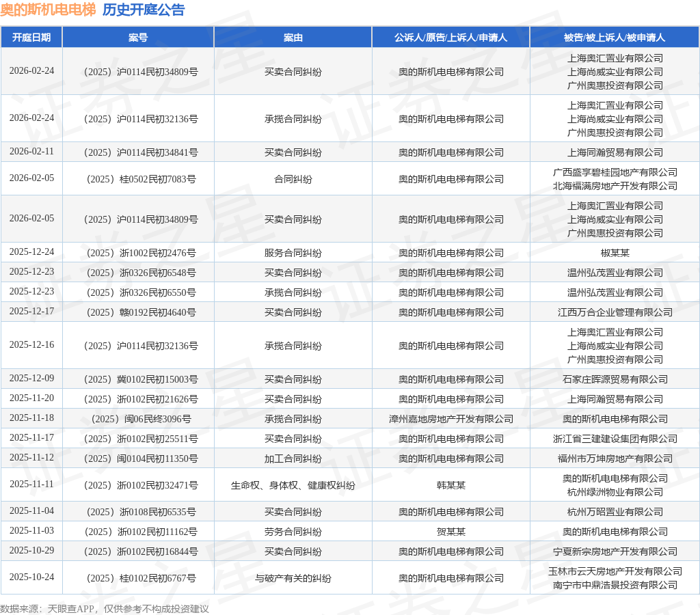Click defendant 宁夏新宗房地产开发有限公司

[615, 551]
